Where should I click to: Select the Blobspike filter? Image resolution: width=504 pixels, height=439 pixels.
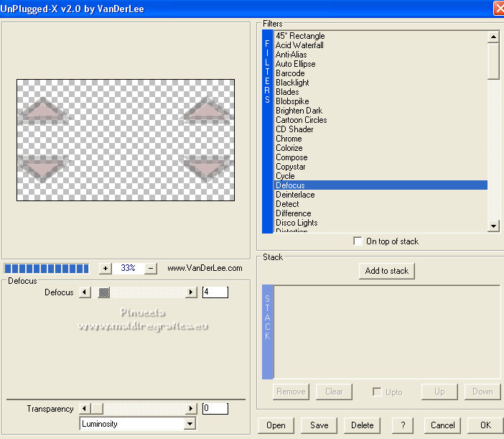point(381,101)
